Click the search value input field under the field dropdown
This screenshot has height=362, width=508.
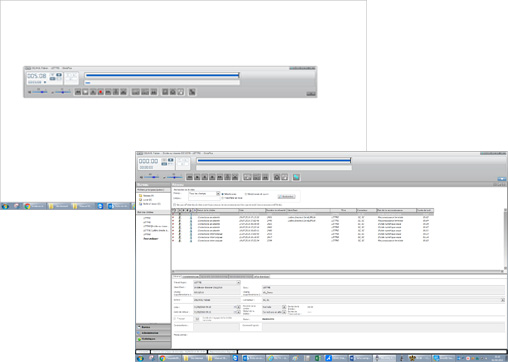click(x=204, y=198)
